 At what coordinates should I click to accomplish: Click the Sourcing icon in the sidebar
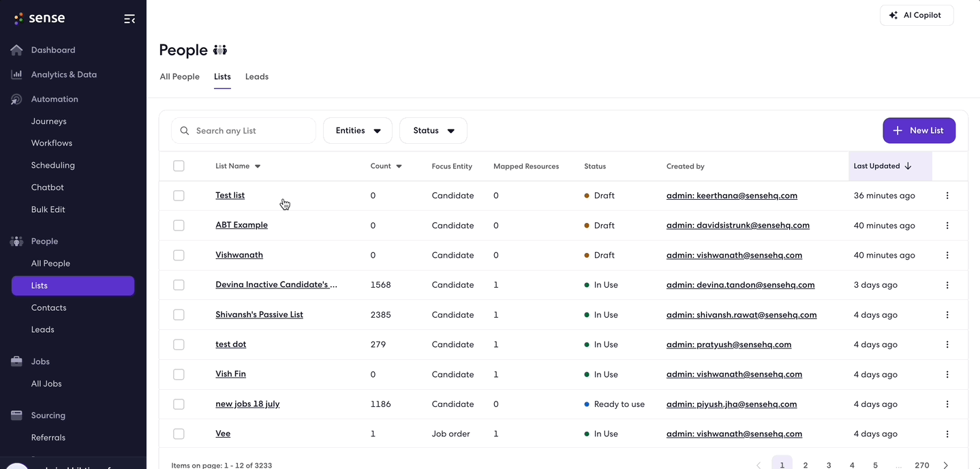16,415
